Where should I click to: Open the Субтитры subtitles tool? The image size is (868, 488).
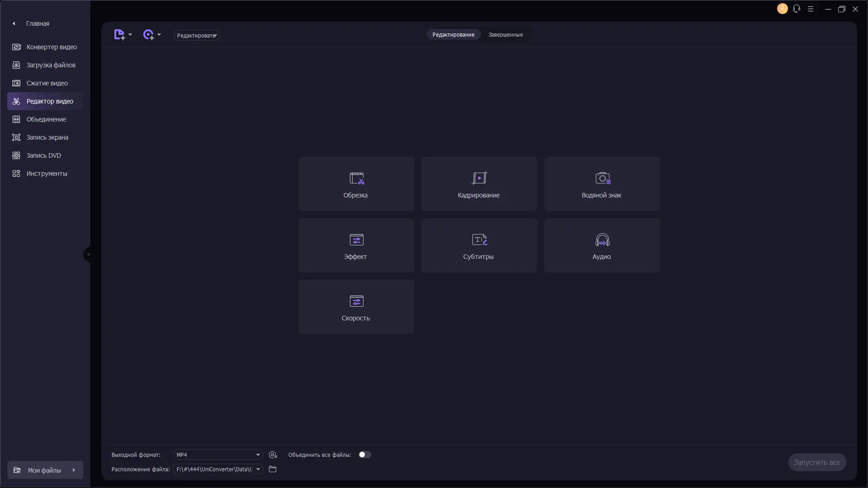pos(479,245)
